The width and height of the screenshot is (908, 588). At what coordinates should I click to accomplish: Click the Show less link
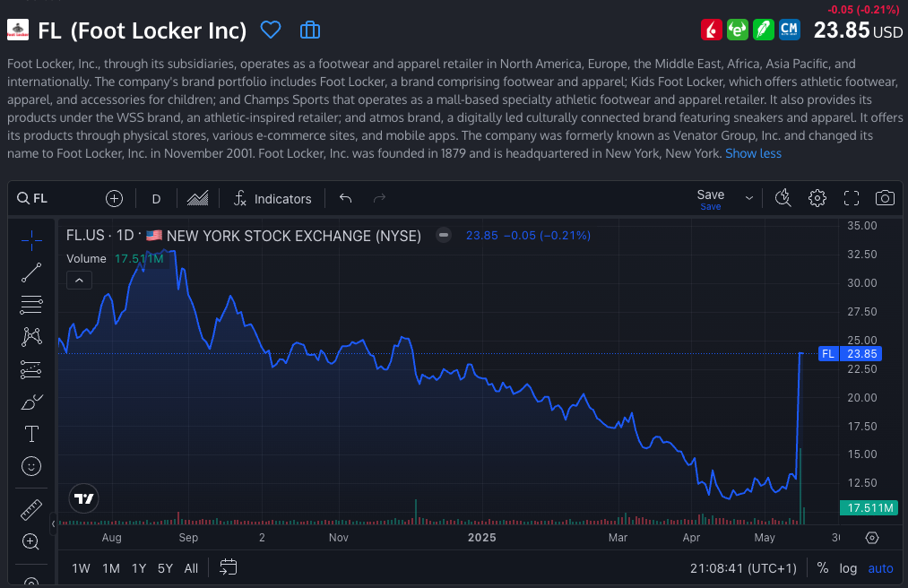753,153
